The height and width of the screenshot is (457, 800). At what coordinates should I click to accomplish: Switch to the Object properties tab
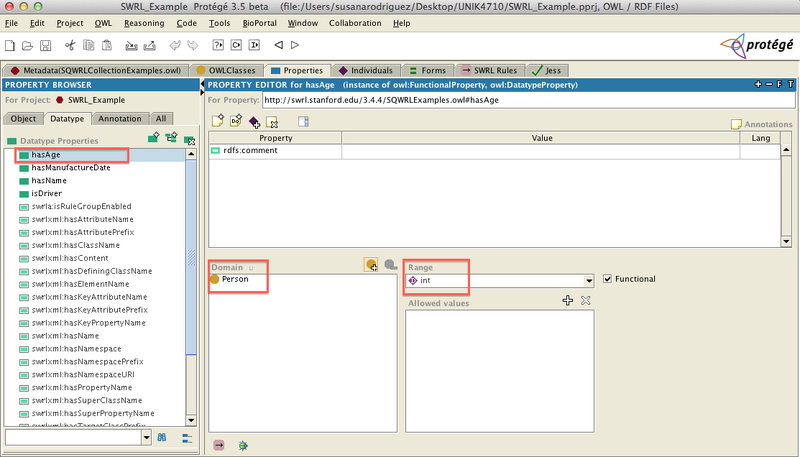(23, 118)
